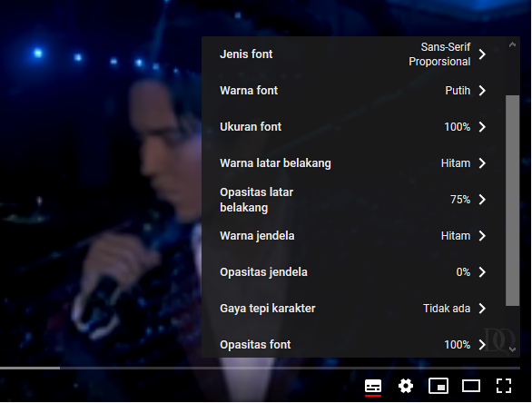532x403 pixels.
Task: Click the Tidak ada edge style value
Action: point(447,309)
